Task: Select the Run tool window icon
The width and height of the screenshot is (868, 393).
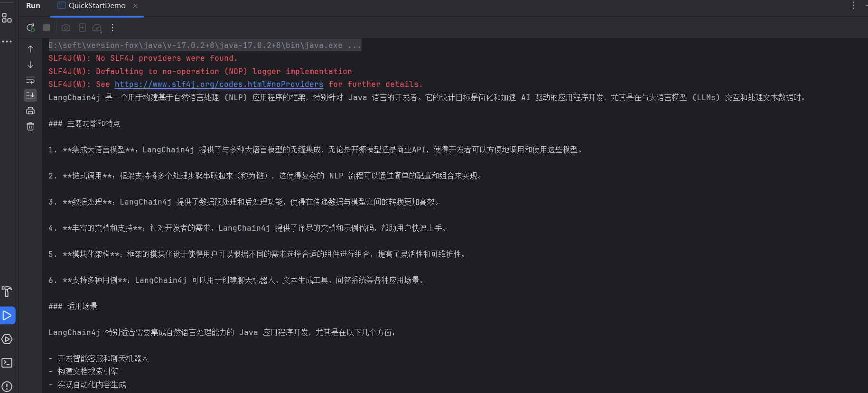Action: click(7, 315)
